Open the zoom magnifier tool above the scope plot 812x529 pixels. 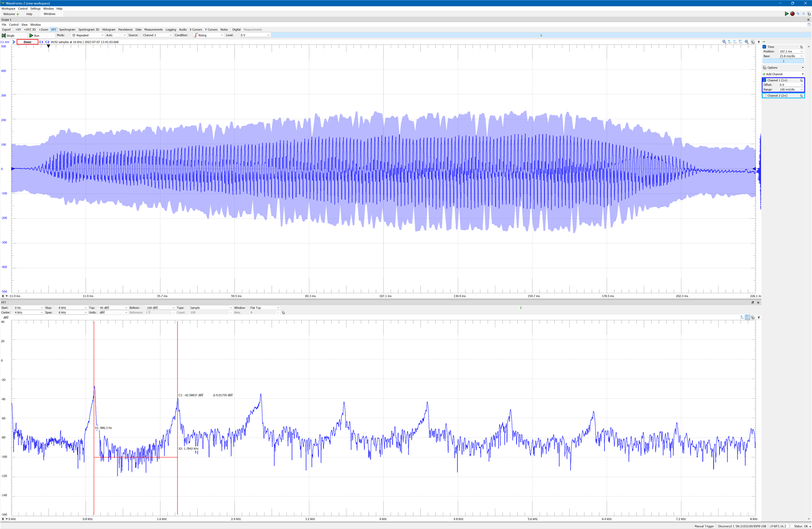click(724, 42)
